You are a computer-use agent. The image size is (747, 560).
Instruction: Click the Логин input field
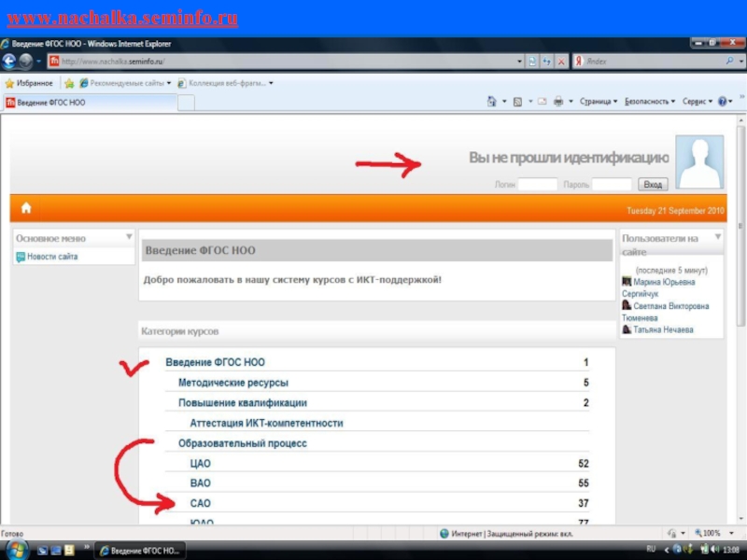pyautogui.click(x=538, y=184)
